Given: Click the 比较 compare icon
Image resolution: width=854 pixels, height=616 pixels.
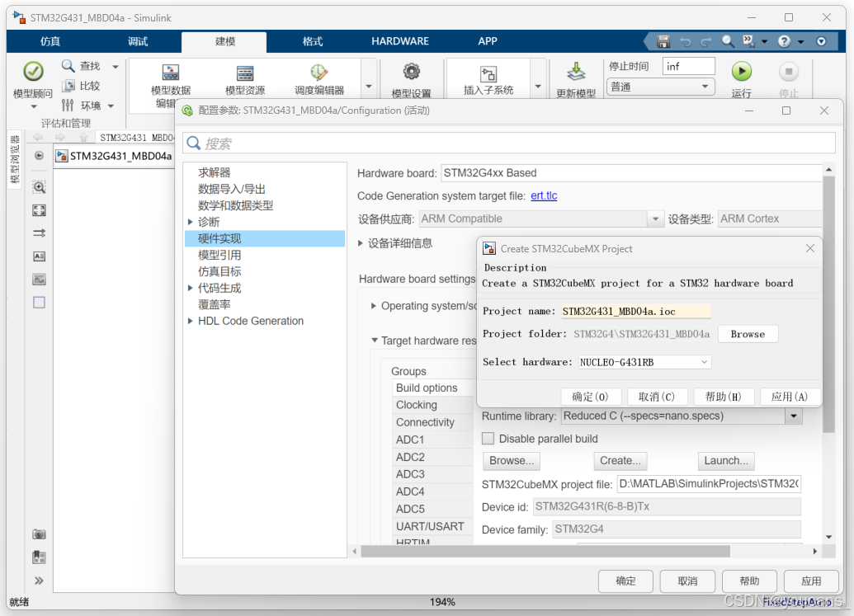Looking at the screenshot, I should 68,86.
